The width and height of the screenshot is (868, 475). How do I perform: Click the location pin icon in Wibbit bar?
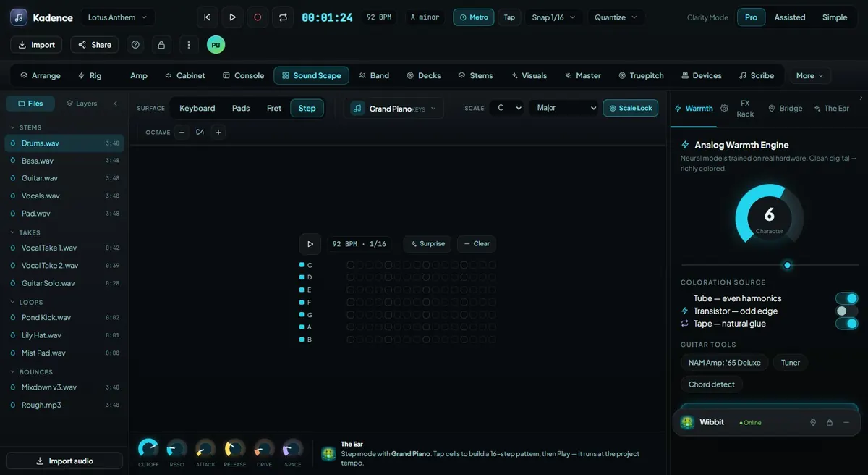[x=812, y=422]
